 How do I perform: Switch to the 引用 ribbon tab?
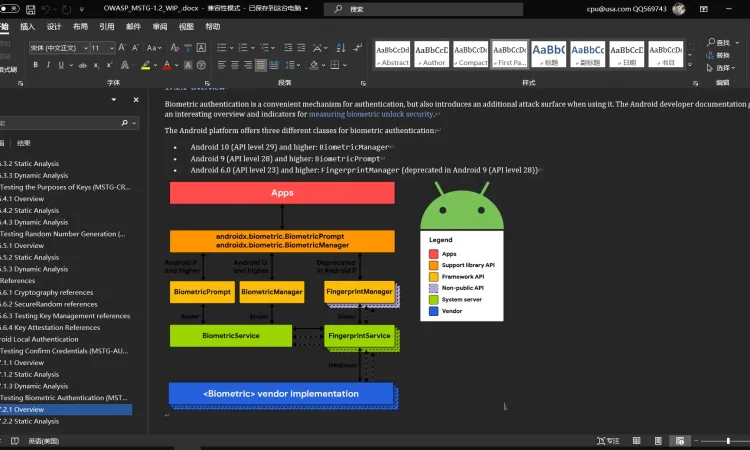tap(107, 26)
